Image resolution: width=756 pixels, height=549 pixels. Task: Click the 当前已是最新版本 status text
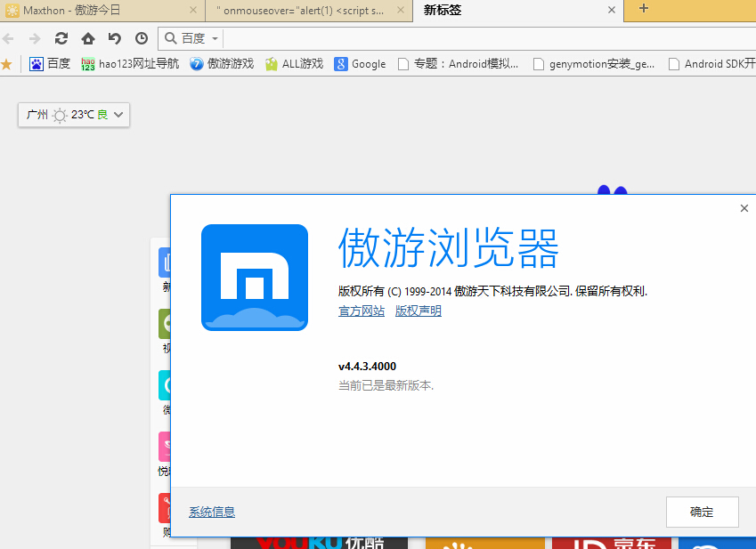(x=386, y=386)
